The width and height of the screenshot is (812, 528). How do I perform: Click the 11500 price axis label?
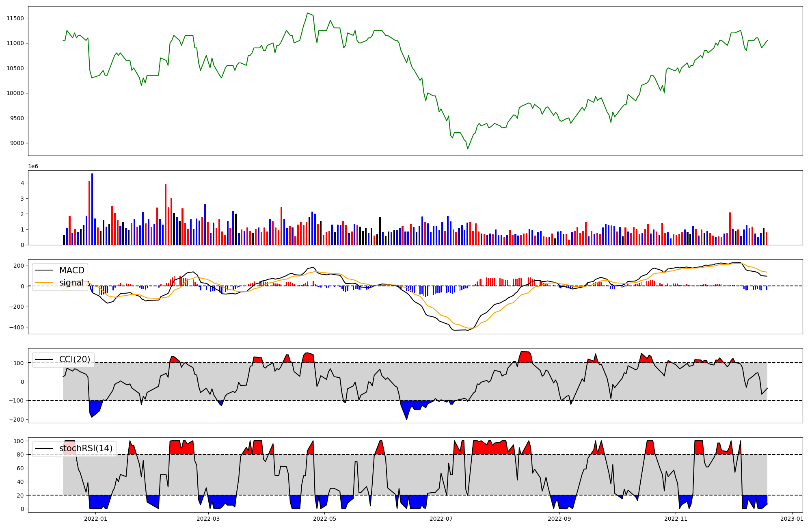pyautogui.click(x=15, y=18)
